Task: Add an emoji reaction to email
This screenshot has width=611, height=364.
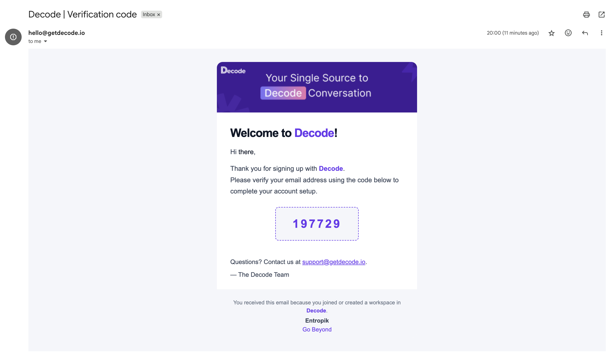Action: point(568,33)
